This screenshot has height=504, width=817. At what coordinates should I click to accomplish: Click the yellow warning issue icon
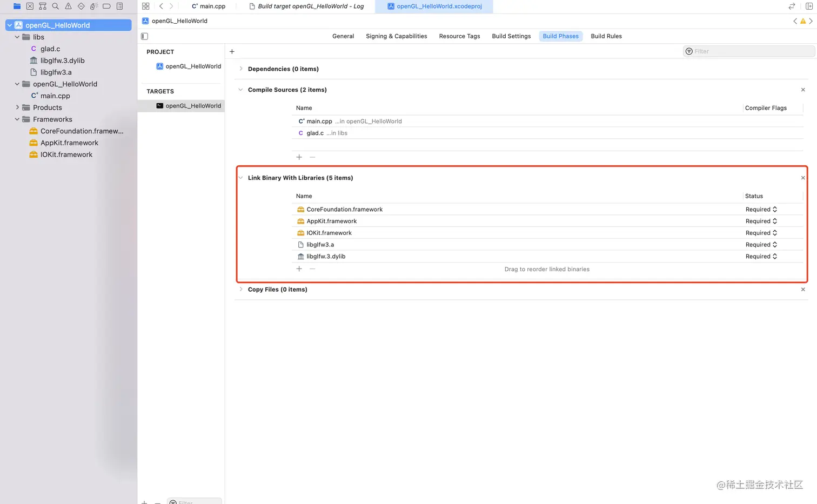(x=803, y=21)
